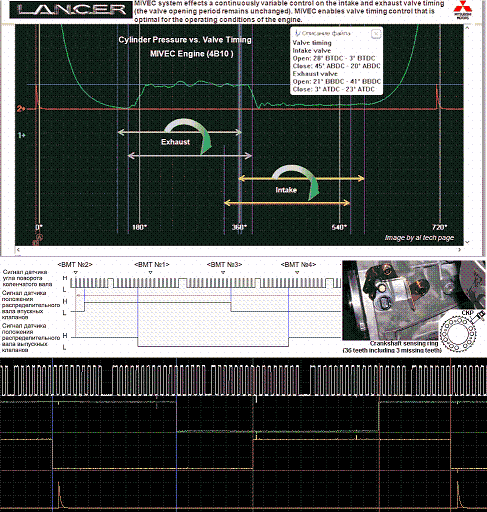This screenshot has height=512, width=487.
Task: Select the green channel 1 zero-level marker
Action: pos(21,135)
